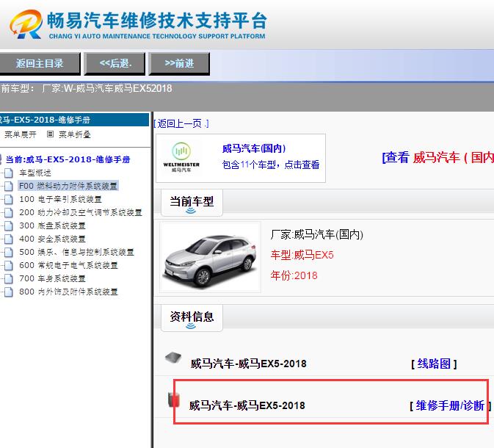
Task: Click the red text 年份:2018
Action: tap(294, 275)
